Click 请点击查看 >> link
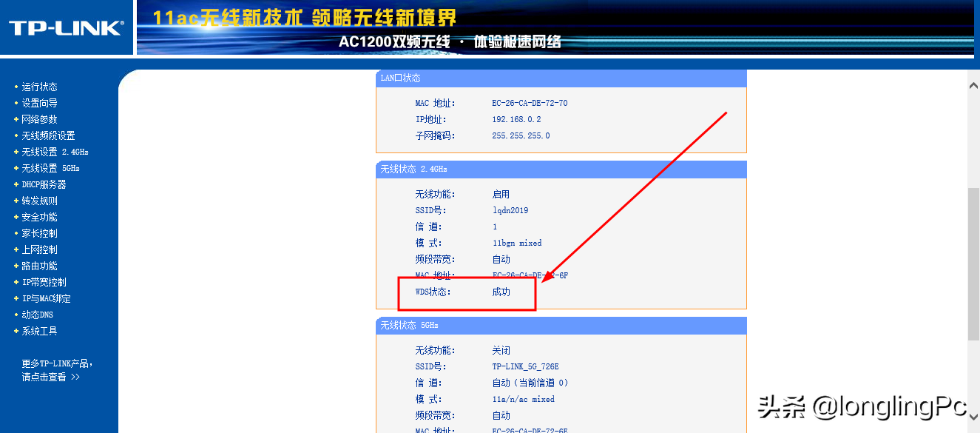This screenshot has height=433, width=980. click(x=50, y=377)
